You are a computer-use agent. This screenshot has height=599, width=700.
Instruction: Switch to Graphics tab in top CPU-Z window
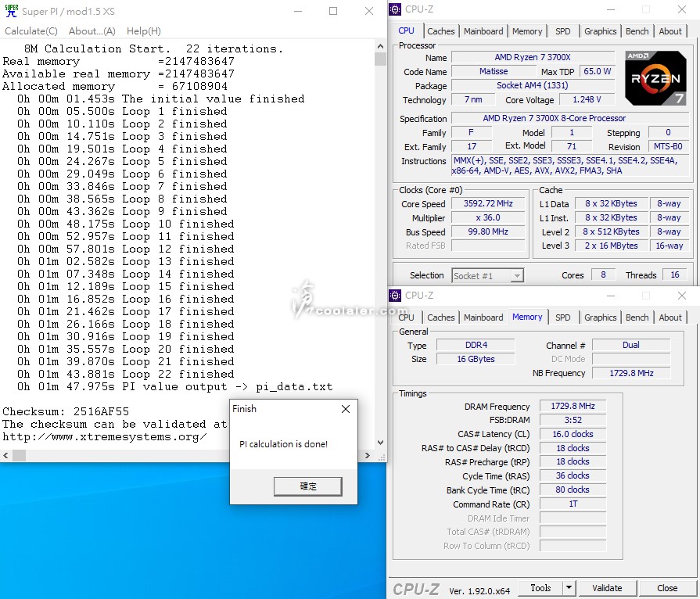(x=601, y=31)
